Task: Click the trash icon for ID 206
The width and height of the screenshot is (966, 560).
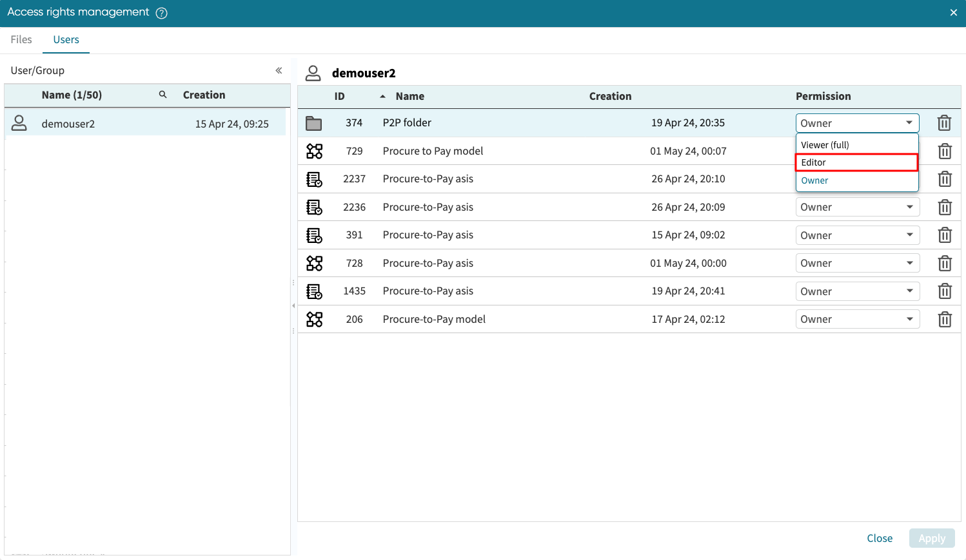Action: click(x=944, y=320)
